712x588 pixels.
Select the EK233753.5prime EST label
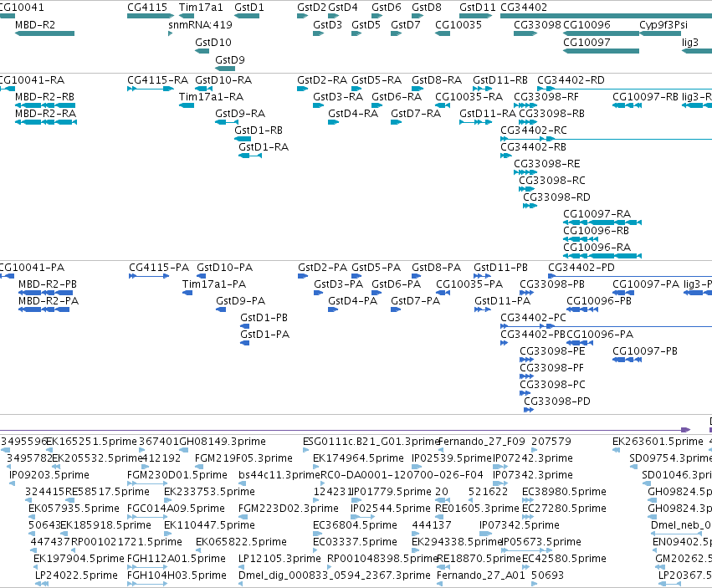pyautogui.click(x=209, y=492)
